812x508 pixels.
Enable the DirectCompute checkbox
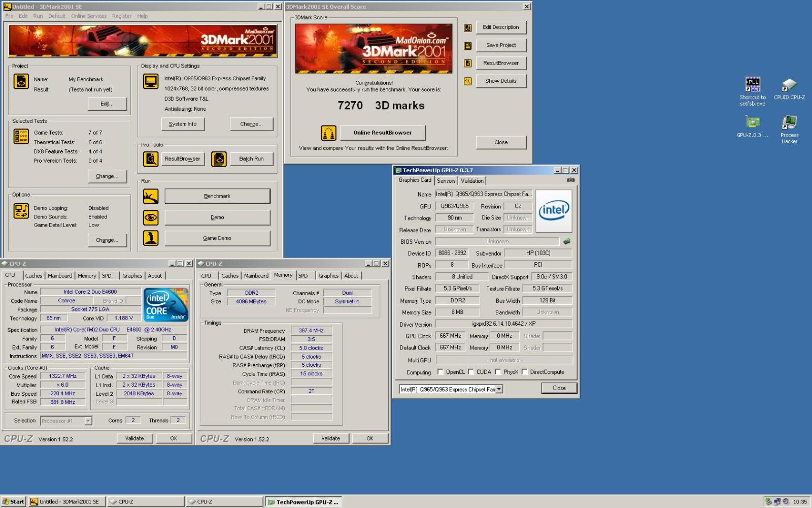coord(525,372)
